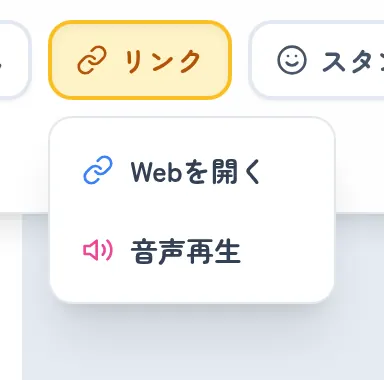Choose the 音声再生 menu entry

(192, 251)
